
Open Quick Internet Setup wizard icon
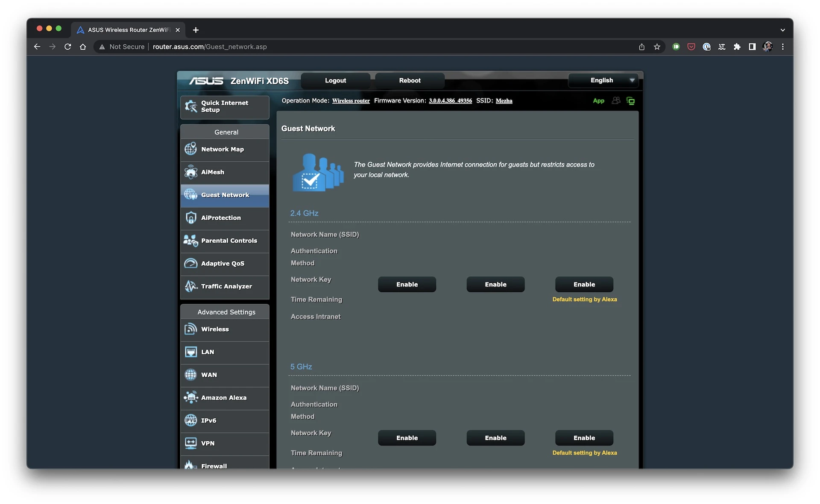[x=190, y=106]
